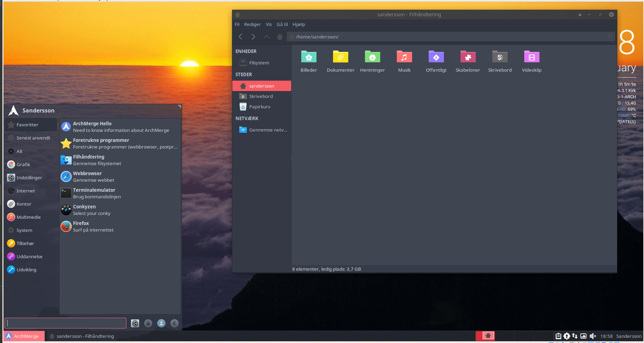Select the Udvikling category

(x=31, y=270)
